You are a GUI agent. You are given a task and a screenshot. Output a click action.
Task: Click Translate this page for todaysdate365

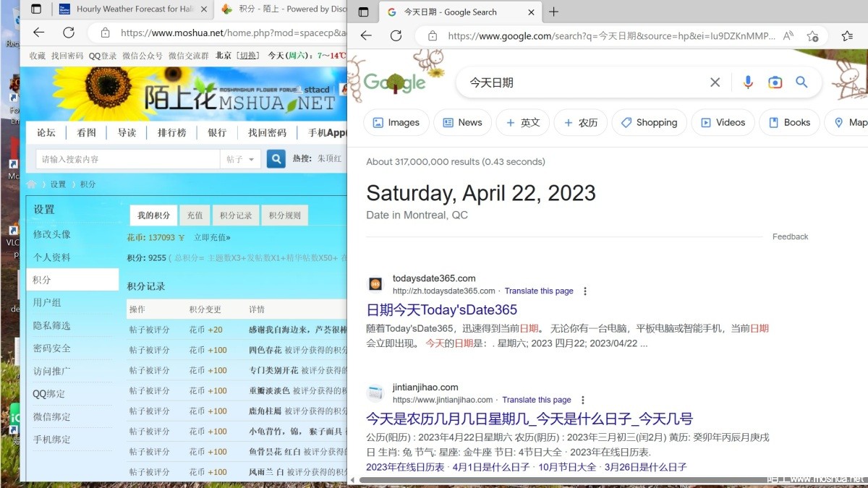click(539, 291)
